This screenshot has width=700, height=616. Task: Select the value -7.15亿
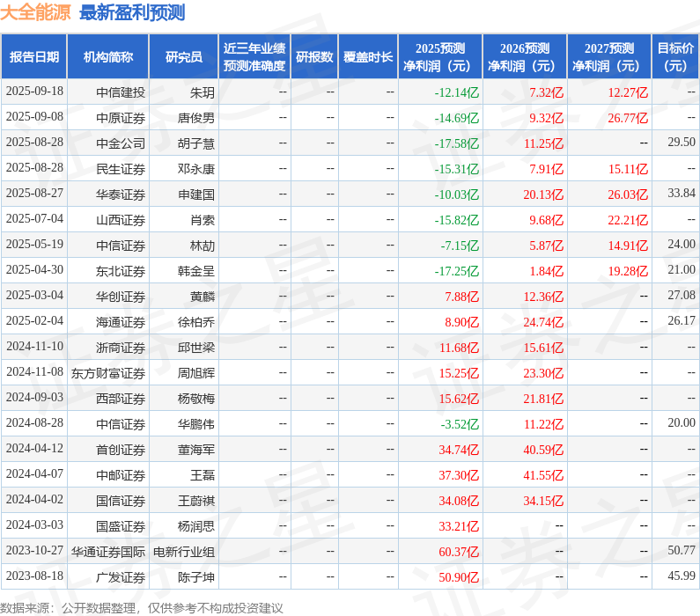click(460, 246)
